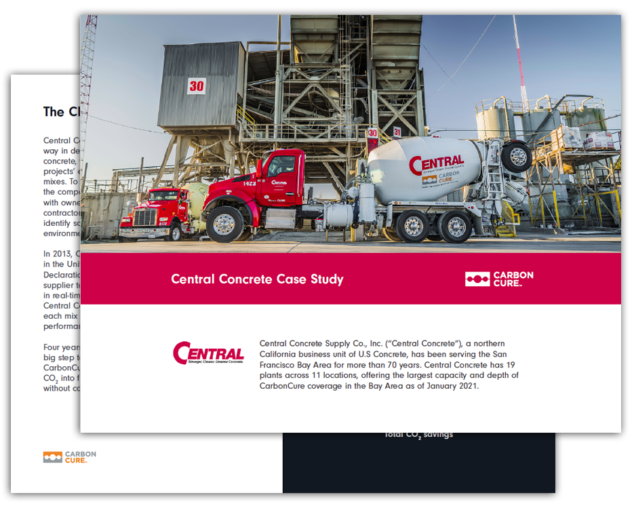
Task: Click the paragraph starting "Central Concrete Supply Co."
Action: [389, 364]
